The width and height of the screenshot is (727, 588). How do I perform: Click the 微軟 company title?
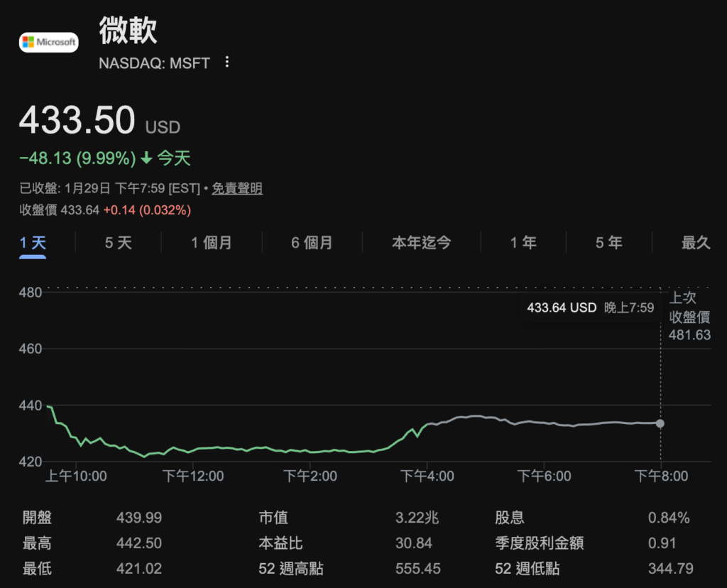(x=128, y=30)
